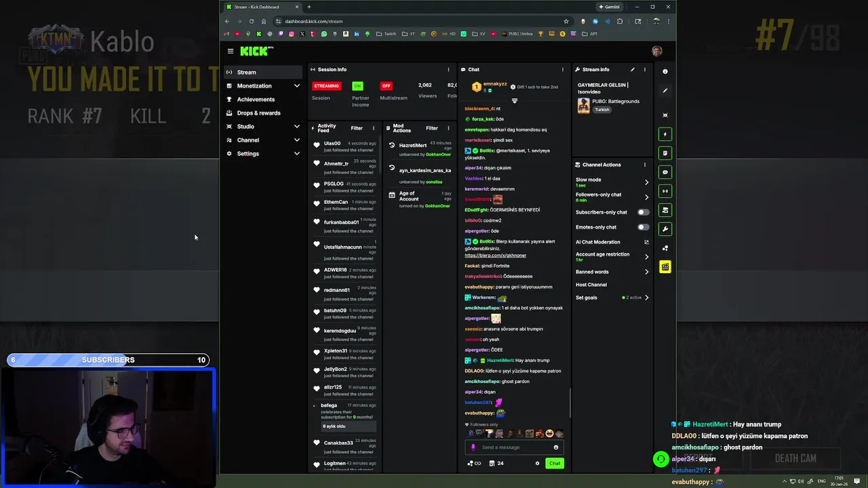868x488 pixels.
Task: Open Set goals chevron
Action: (x=646, y=298)
